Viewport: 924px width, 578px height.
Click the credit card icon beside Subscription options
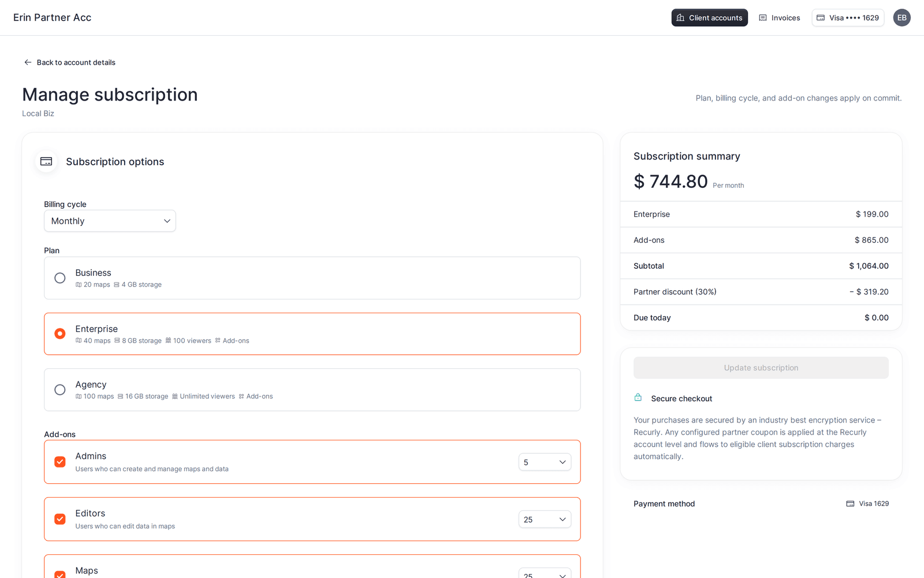(x=46, y=162)
